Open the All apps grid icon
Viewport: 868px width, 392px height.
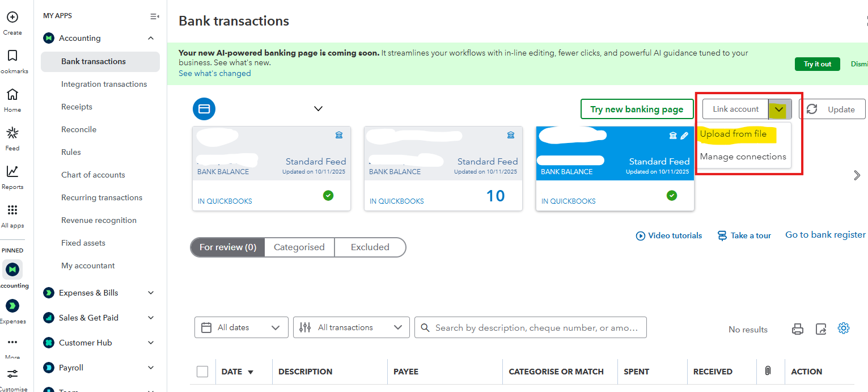[12, 210]
